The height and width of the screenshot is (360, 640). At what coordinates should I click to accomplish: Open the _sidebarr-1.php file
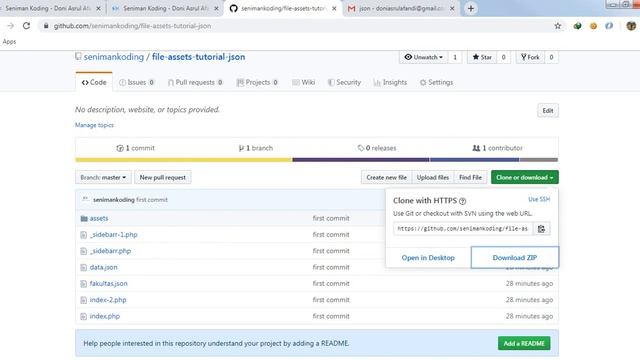(113, 235)
